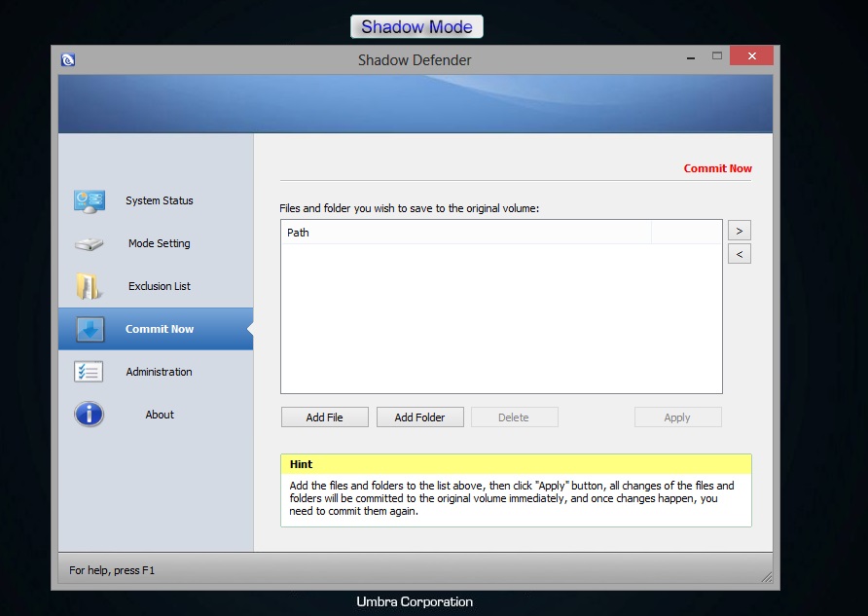Click the yellow Hint header
The width and height of the screenshot is (868, 616).
pyautogui.click(x=516, y=464)
